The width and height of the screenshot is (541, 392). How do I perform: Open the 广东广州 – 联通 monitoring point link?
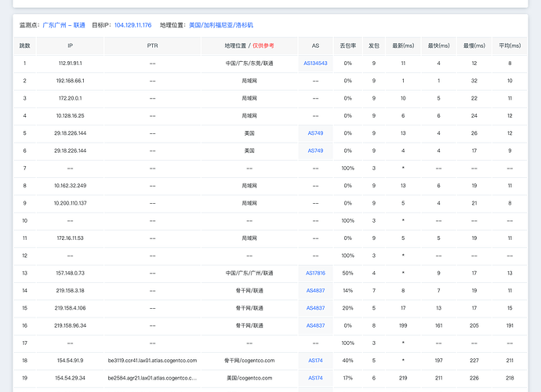coord(64,25)
